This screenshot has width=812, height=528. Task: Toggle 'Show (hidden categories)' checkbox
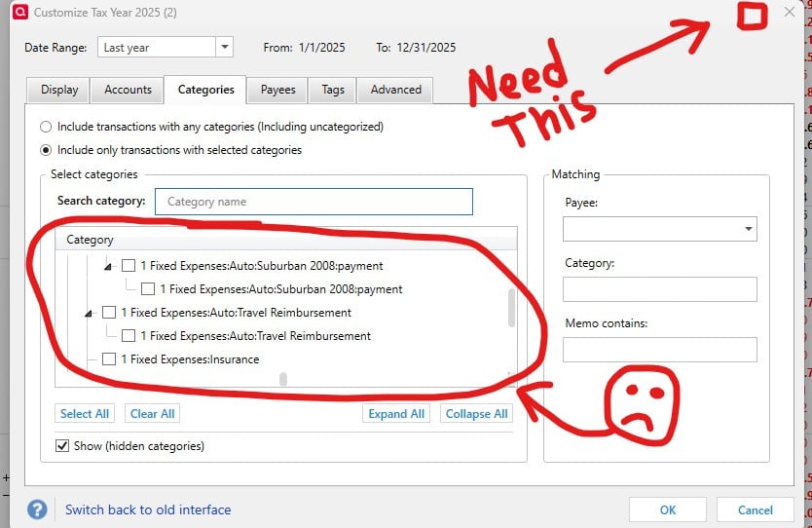pyautogui.click(x=62, y=445)
